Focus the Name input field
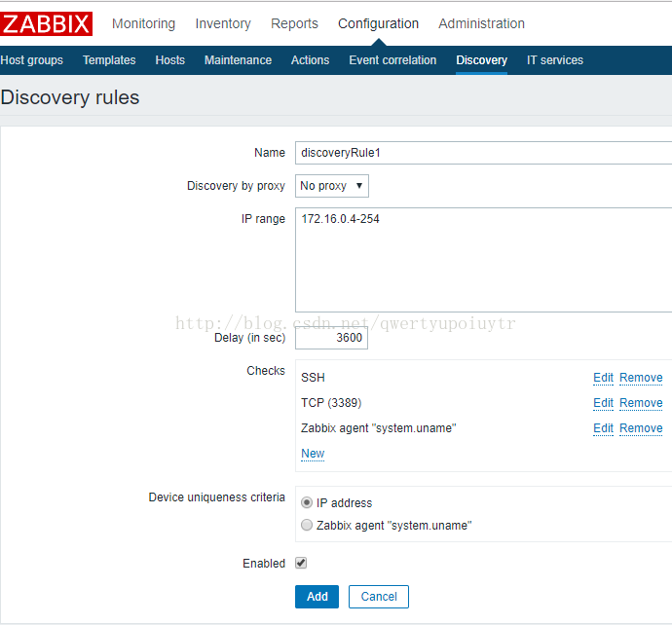The width and height of the screenshot is (672, 625). tap(483, 153)
